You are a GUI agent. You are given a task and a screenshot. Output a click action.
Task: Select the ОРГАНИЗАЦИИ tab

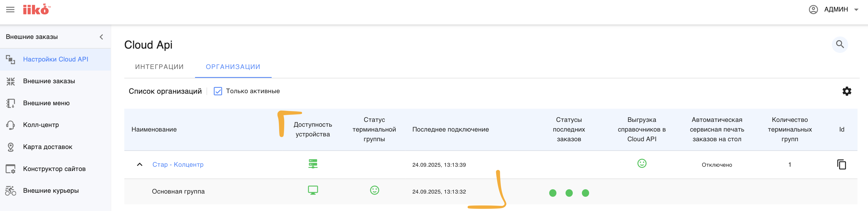pyautogui.click(x=233, y=67)
